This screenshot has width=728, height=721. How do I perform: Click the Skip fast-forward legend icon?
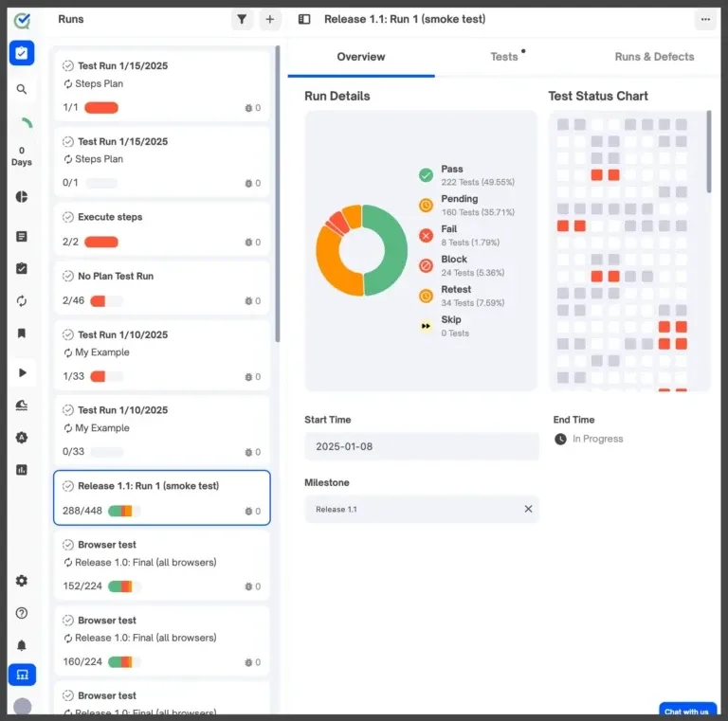(426, 326)
